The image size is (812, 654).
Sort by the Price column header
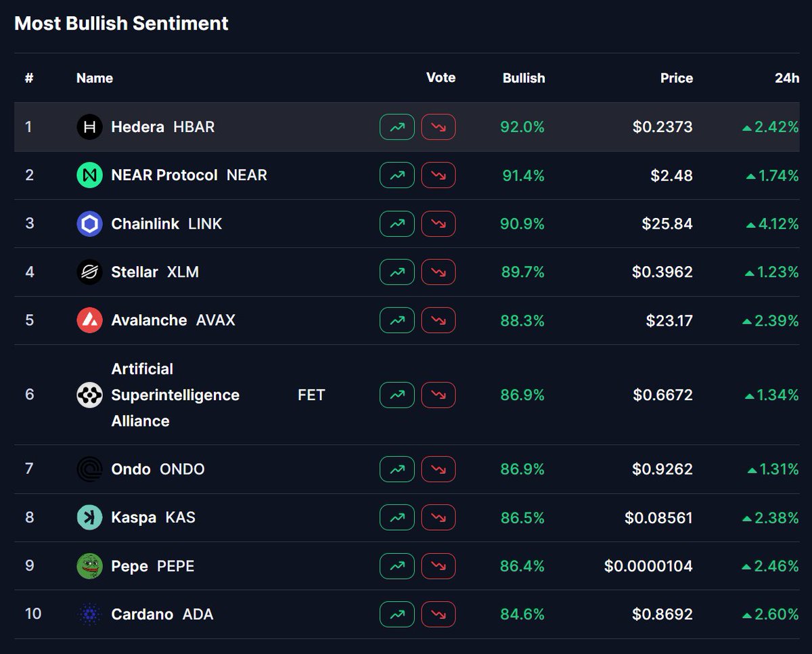pyautogui.click(x=677, y=78)
